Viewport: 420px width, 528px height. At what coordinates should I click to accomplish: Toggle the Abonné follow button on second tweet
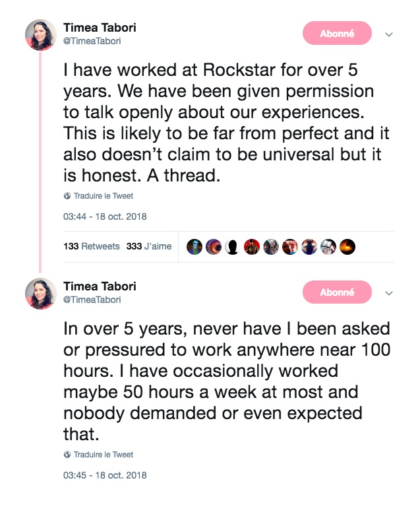tap(337, 292)
